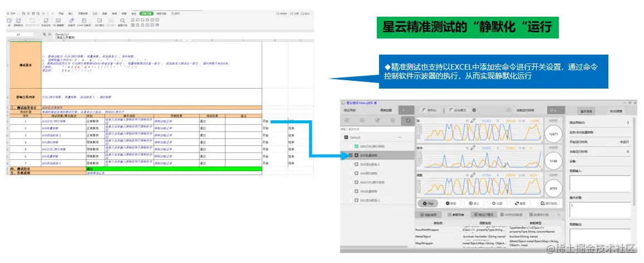Viewport: 644px width, 263px height.
Task: Click the 4793 message count circle
Action: [553, 189]
